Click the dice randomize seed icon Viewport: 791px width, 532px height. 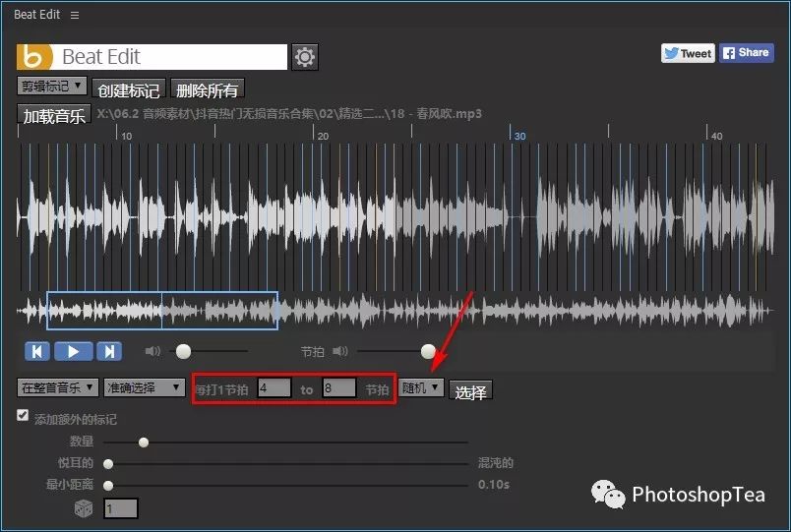pyautogui.click(x=84, y=508)
